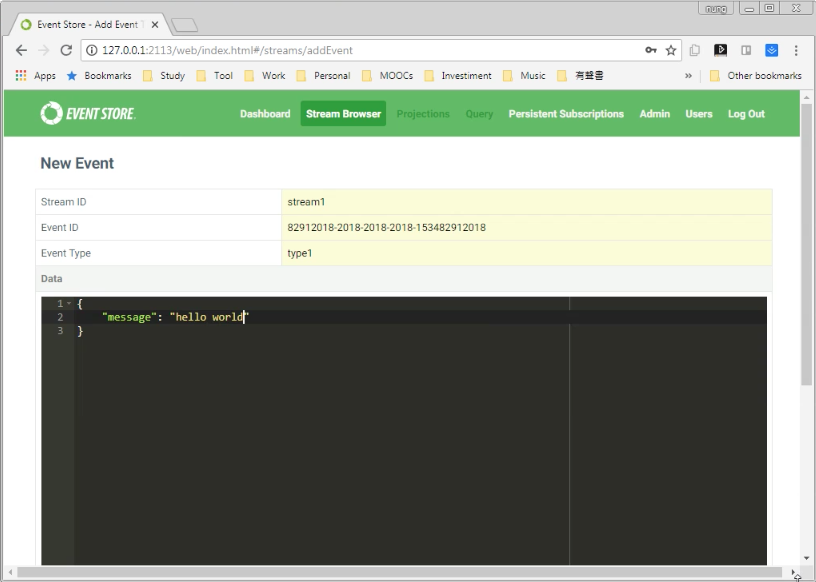Screen dimensions: 816x582
Task: Click the Event Store logo
Action: pyautogui.click(x=88, y=113)
